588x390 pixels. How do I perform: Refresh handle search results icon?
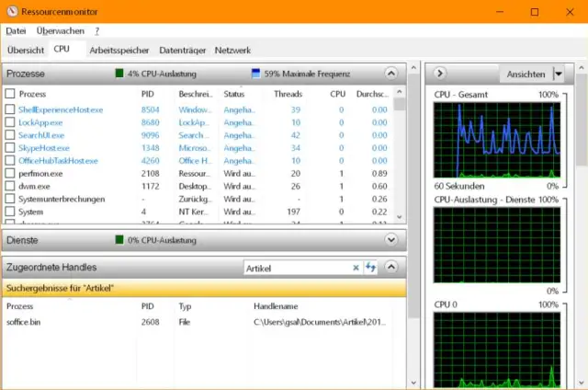click(370, 268)
